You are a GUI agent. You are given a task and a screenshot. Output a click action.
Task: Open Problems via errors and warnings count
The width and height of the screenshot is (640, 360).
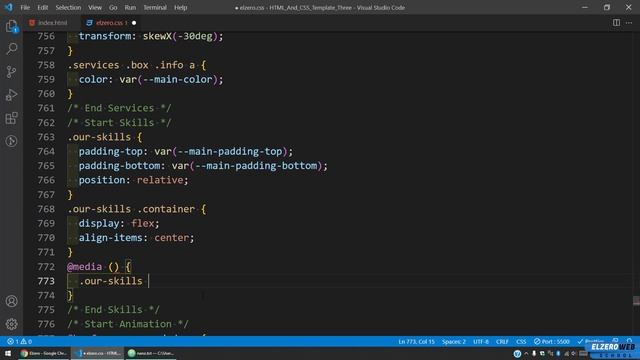pos(19,341)
